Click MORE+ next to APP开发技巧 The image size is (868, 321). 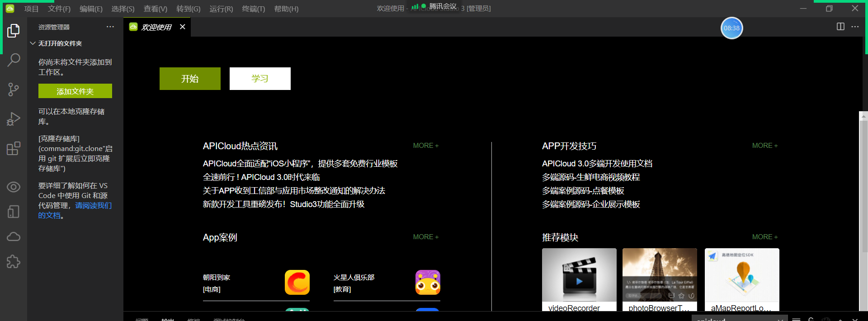[x=765, y=146]
